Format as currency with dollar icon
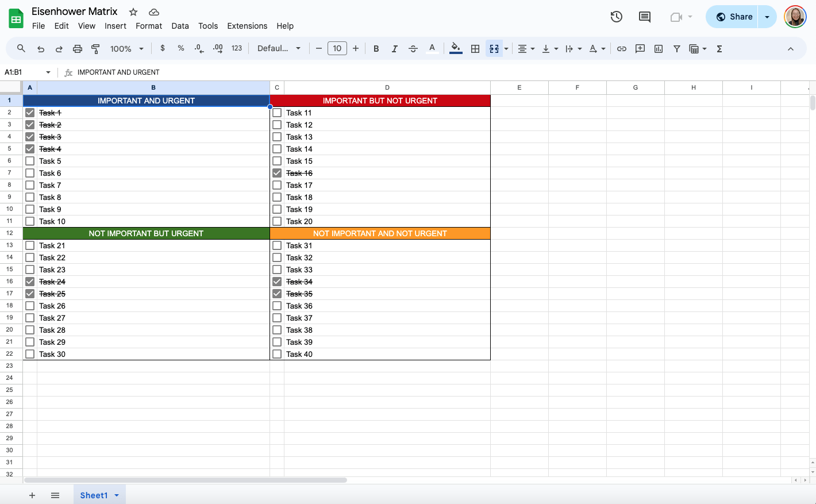816x504 pixels. tap(163, 48)
